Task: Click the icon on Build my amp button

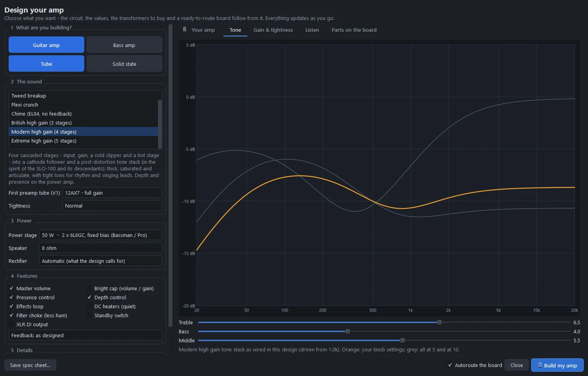Action: (x=540, y=365)
